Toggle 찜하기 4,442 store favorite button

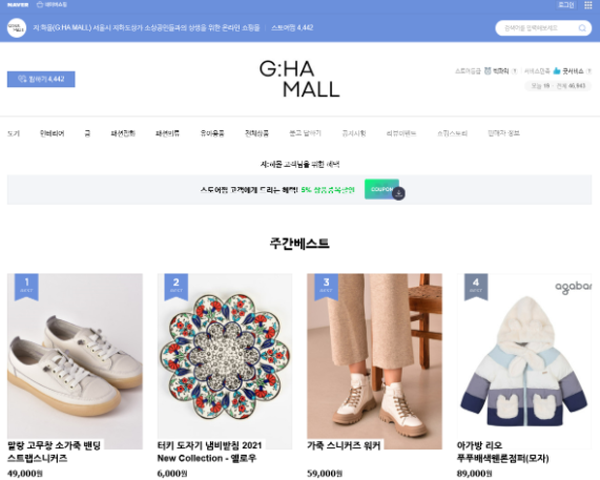pyautogui.click(x=41, y=79)
